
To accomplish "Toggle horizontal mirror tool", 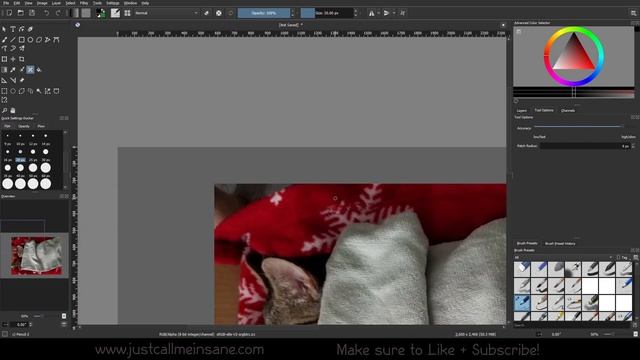I will (371, 13).
